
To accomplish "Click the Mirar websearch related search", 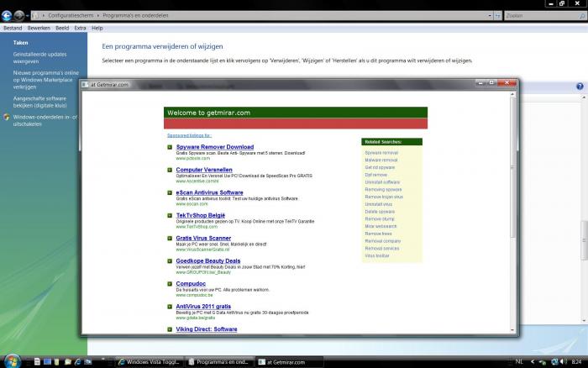I will click(x=381, y=227).
